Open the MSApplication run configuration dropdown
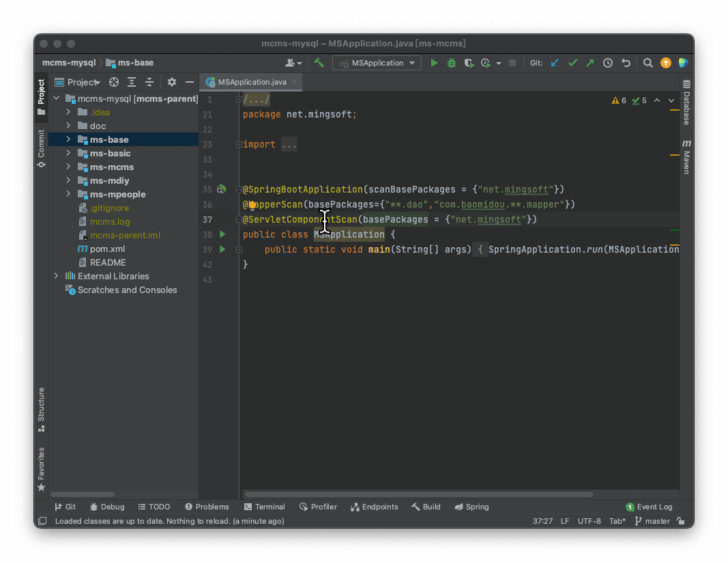The height and width of the screenshot is (562, 728). (377, 63)
